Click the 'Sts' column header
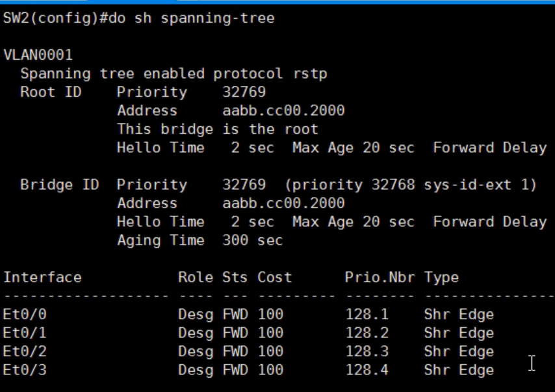This screenshot has height=392, width=555. coord(235,278)
